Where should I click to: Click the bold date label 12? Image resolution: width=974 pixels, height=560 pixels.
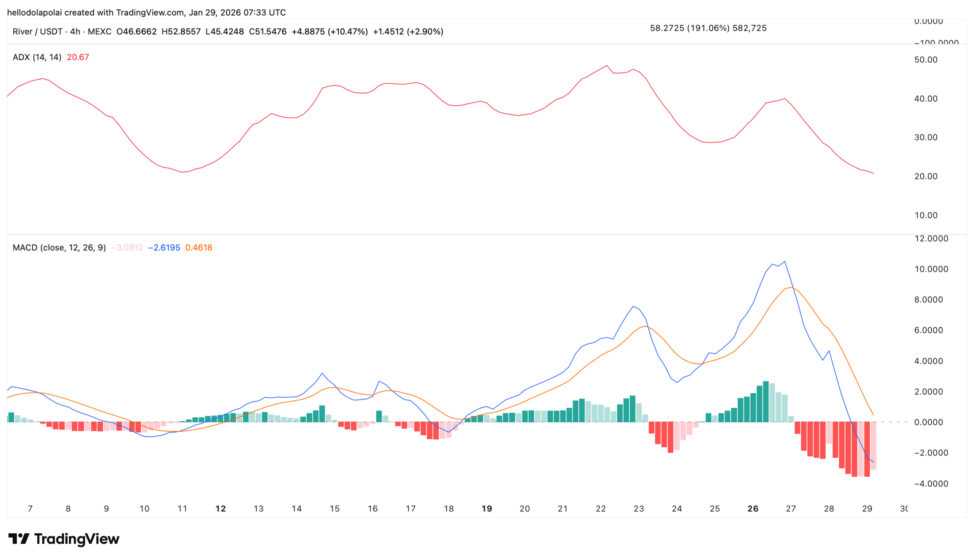coord(221,509)
